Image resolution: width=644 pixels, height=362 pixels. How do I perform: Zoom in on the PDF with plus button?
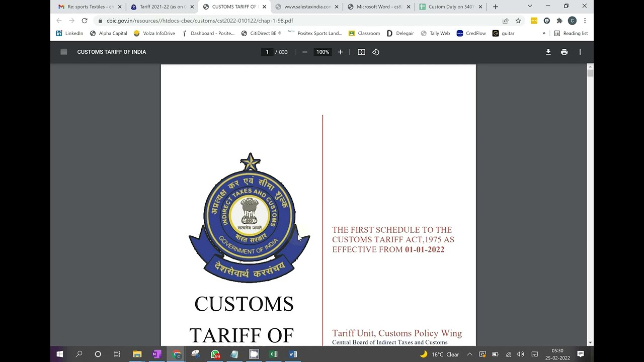[340, 52]
